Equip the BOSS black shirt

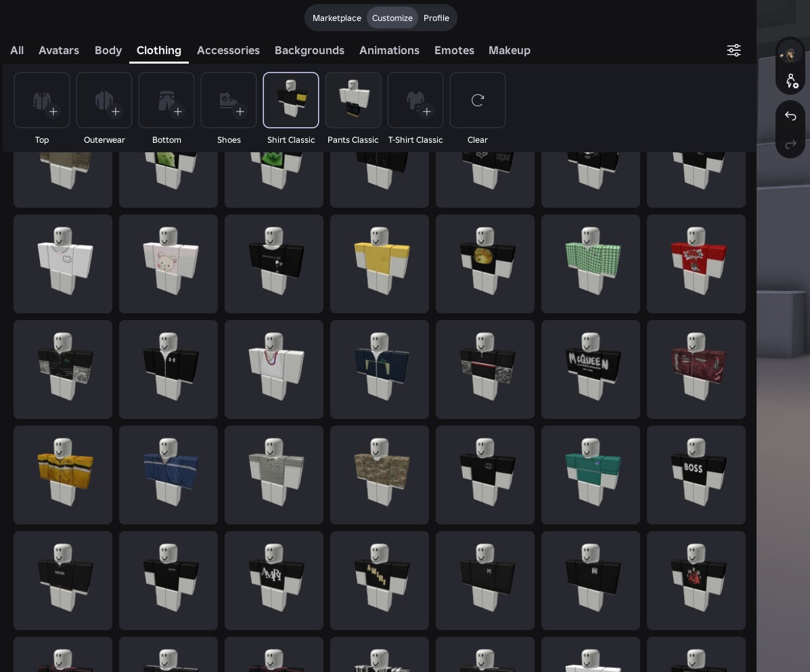coord(696,474)
